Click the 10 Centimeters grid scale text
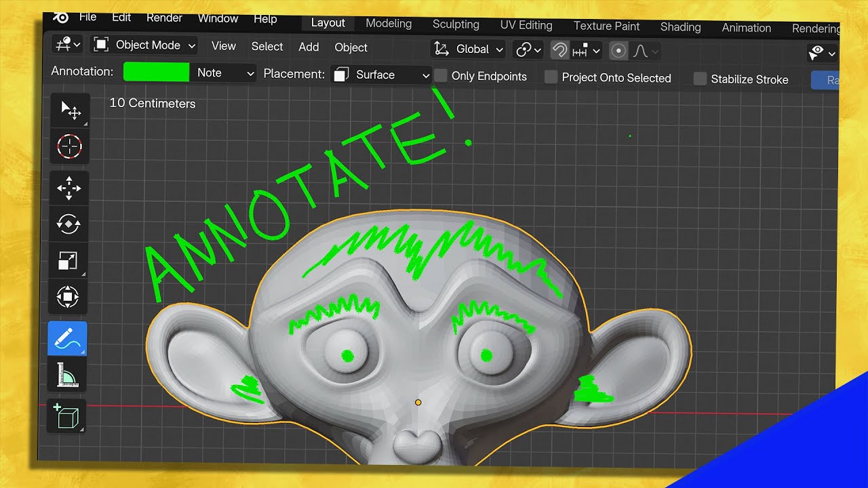 tap(153, 103)
